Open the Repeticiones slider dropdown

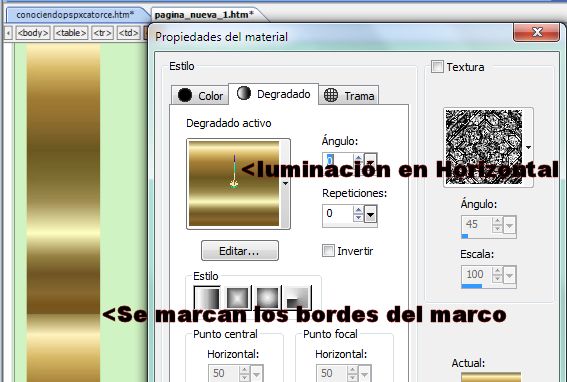370,215
